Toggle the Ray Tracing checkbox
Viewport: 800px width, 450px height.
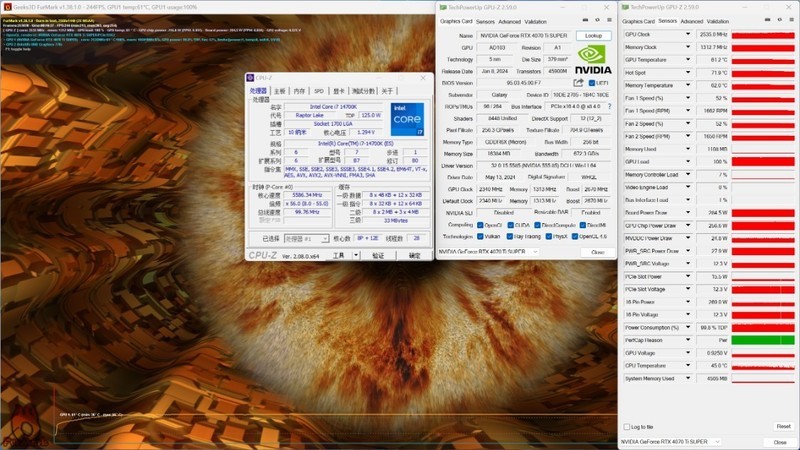pos(510,236)
